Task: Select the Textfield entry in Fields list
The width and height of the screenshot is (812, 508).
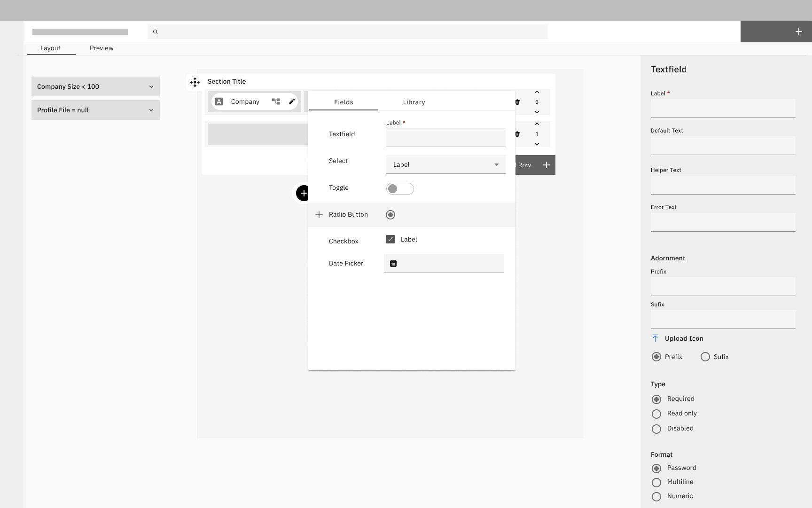Action: (342, 134)
